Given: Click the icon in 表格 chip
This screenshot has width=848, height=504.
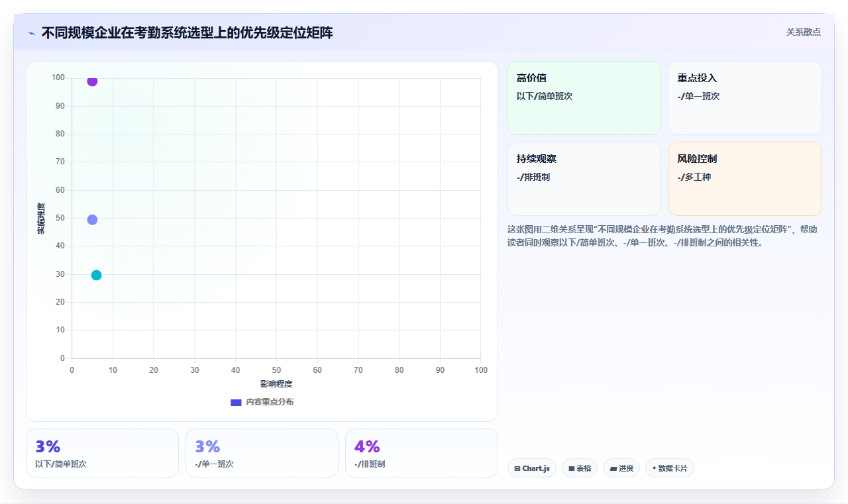Looking at the screenshot, I should pyautogui.click(x=572, y=468).
